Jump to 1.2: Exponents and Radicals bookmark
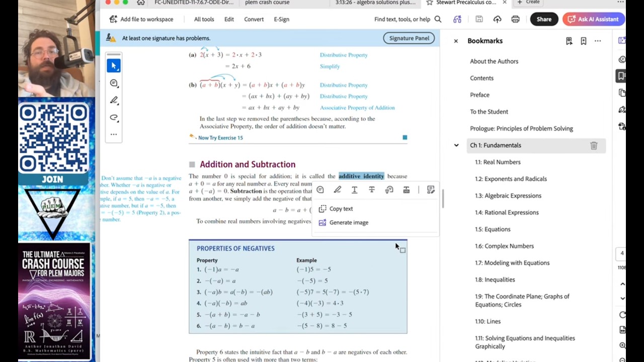This screenshot has width=644, height=362. coord(511,179)
